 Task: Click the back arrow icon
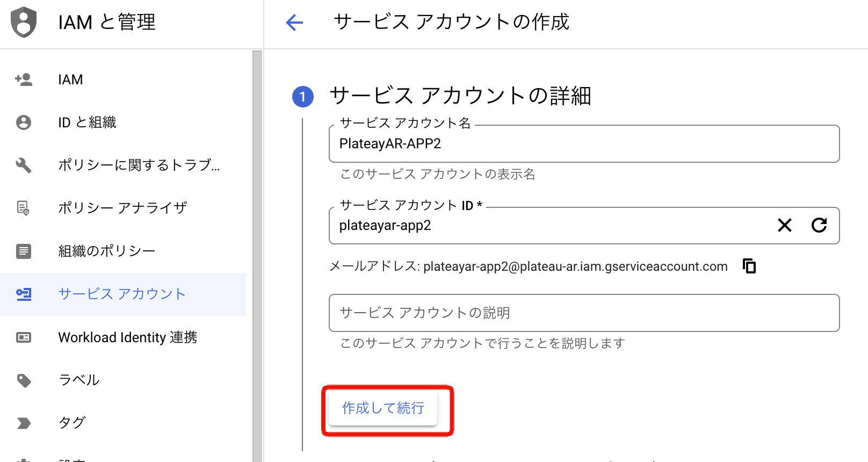coord(294,23)
